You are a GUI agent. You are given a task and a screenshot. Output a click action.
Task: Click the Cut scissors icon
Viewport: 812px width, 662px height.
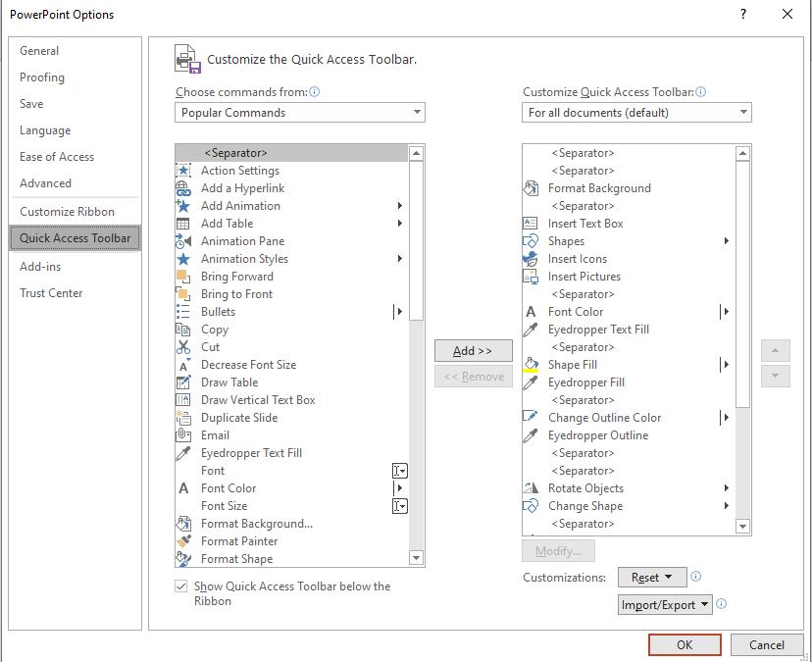coord(183,347)
